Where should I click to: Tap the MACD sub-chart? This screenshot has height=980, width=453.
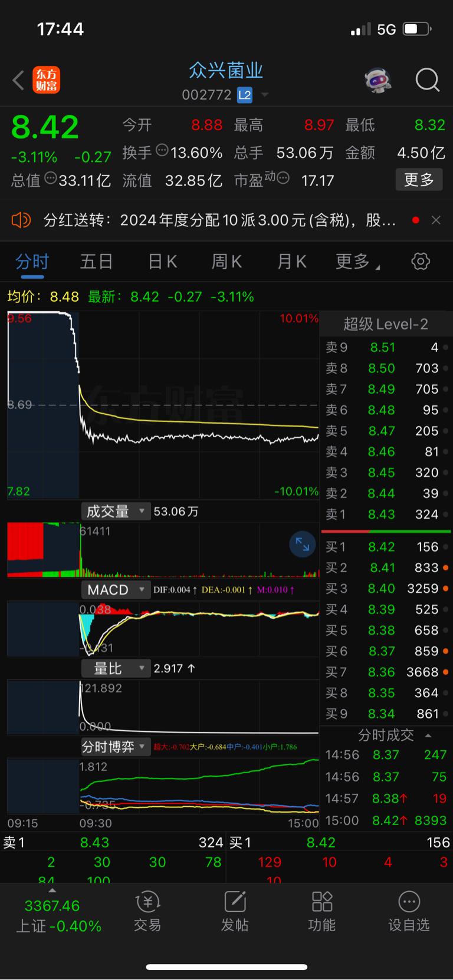163,628
